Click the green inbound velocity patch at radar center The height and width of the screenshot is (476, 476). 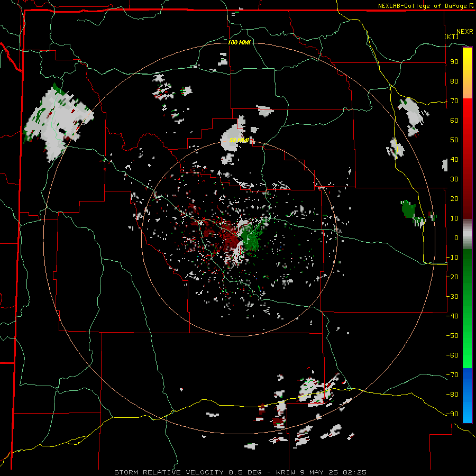click(251, 239)
